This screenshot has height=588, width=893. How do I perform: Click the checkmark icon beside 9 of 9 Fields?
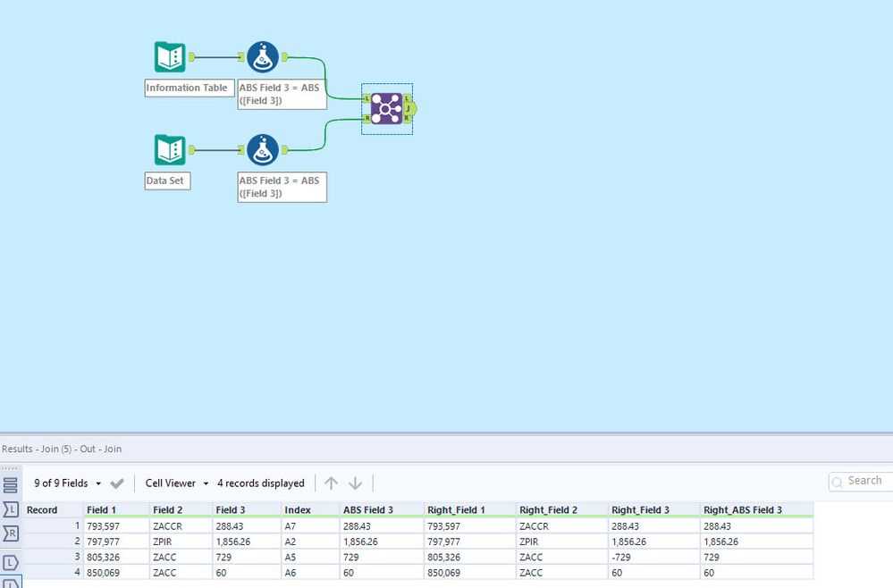117,483
